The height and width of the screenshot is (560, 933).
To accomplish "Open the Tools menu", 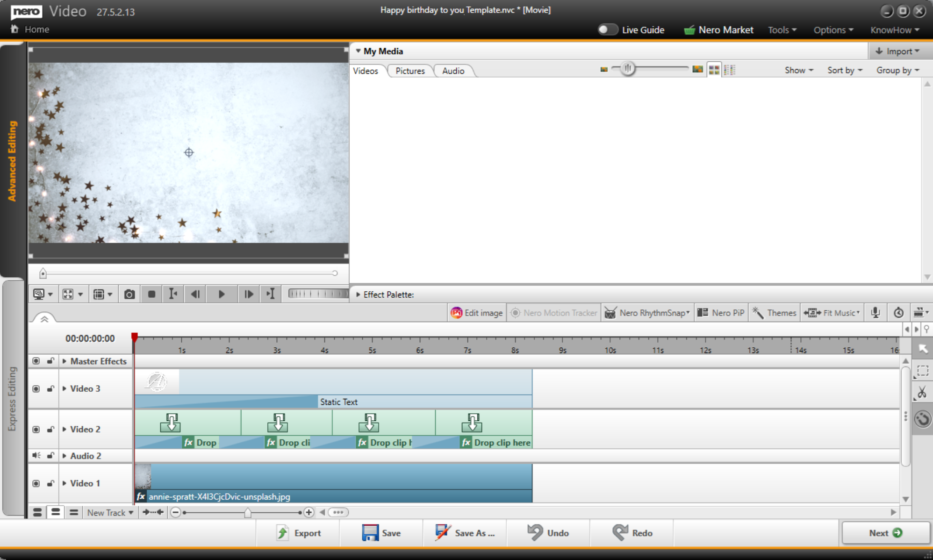I will coord(782,30).
